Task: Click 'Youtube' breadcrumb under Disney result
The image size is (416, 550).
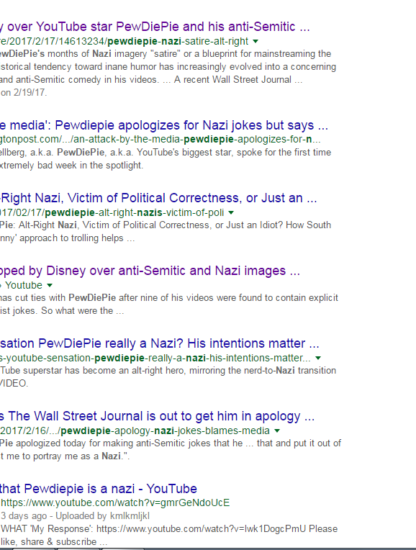Action: [x=24, y=285]
